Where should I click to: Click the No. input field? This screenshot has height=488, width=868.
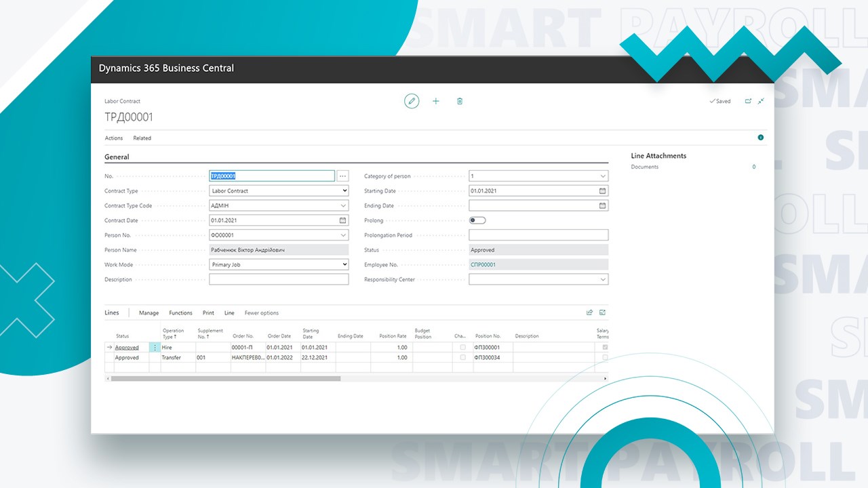coord(272,176)
